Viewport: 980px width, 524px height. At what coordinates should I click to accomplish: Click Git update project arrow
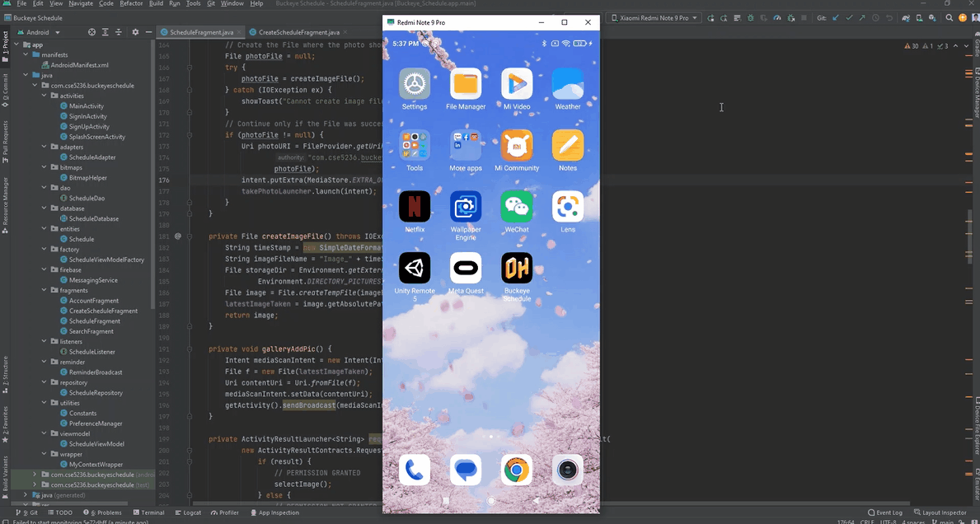pos(836,17)
